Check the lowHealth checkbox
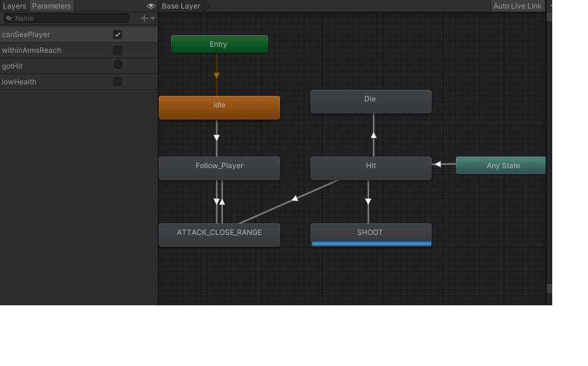The width and height of the screenshot is (588, 366). [118, 82]
